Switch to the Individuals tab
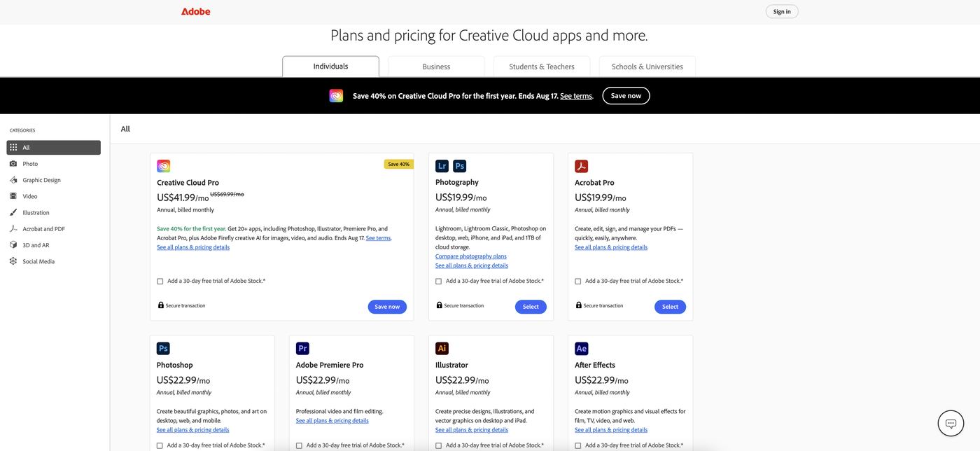 click(330, 67)
